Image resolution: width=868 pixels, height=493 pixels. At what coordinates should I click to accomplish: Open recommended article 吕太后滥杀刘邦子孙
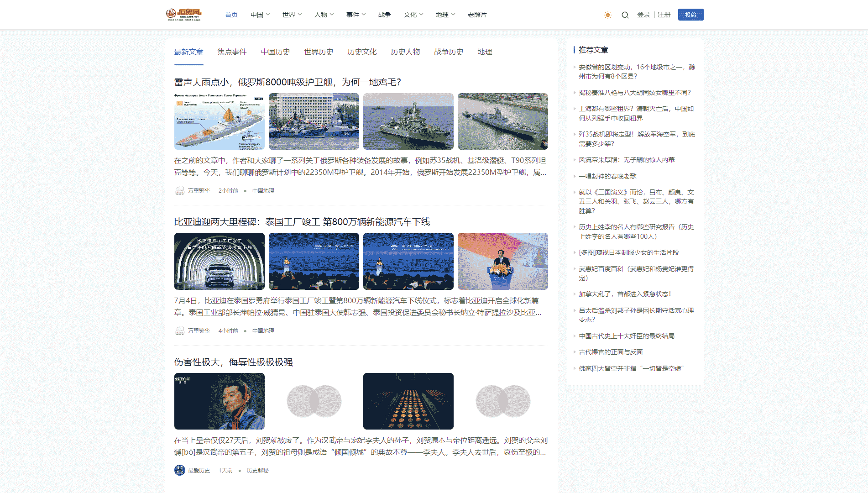coord(636,315)
